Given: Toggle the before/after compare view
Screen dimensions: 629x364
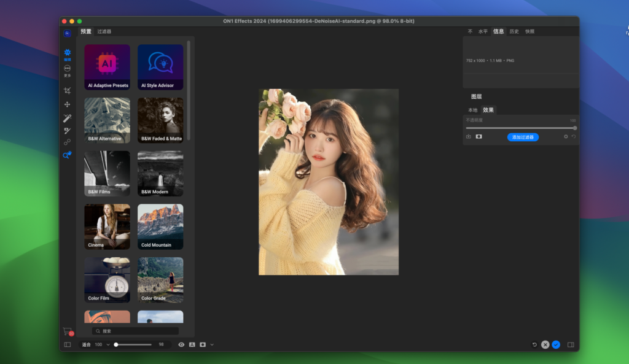Looking at the screenshot, I should pos(192,344).
